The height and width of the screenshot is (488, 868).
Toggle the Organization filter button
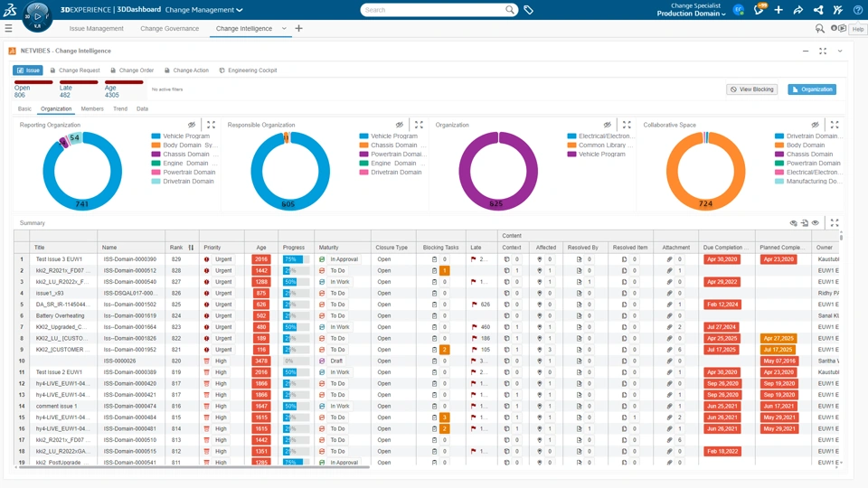coord(812,89)
